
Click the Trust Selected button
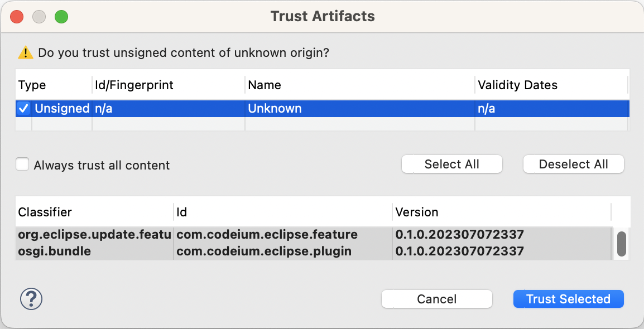[568, 299]
